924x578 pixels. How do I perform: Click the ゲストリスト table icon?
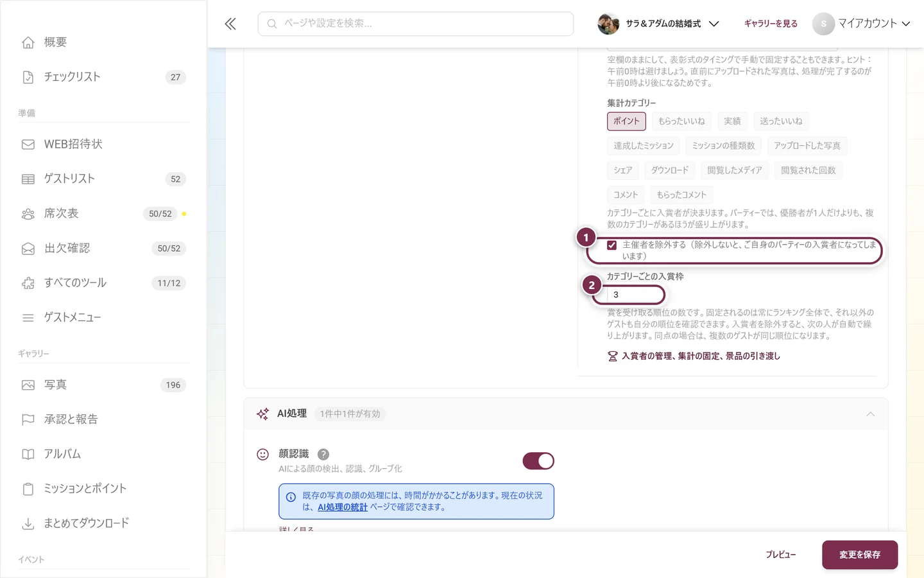click(x=28, y=179)
